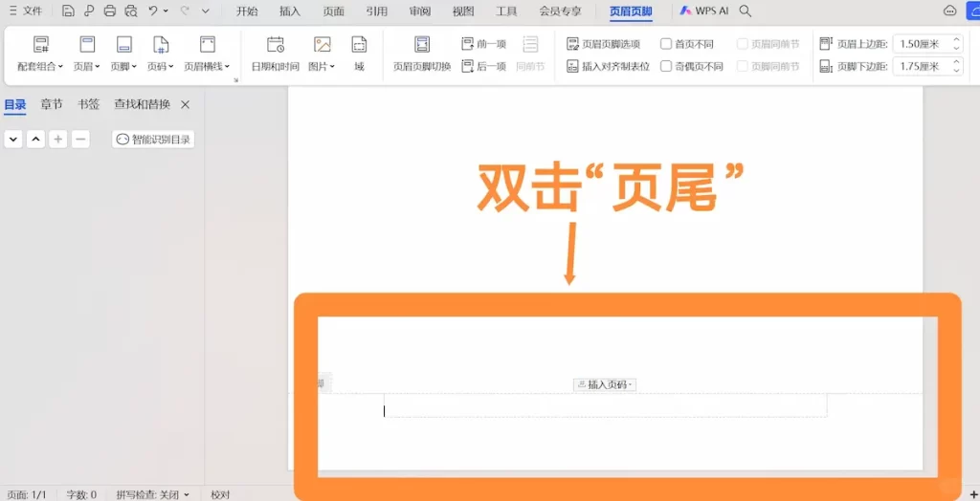Screen dimensions: 980x501
Task: Increase 页脚下边距 with the up arrow
Action: [x=956, y=62]
